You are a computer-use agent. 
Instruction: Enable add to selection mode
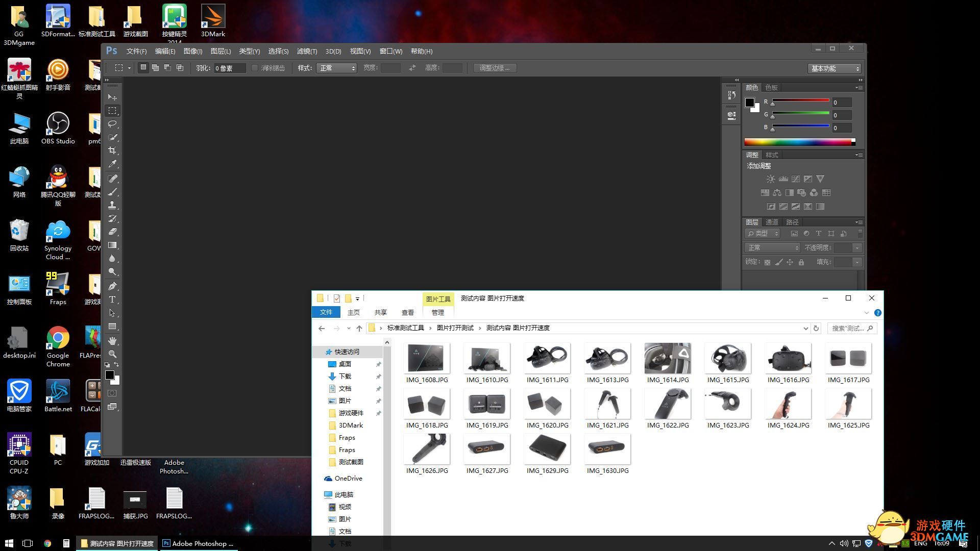click(x=155, y=68)
